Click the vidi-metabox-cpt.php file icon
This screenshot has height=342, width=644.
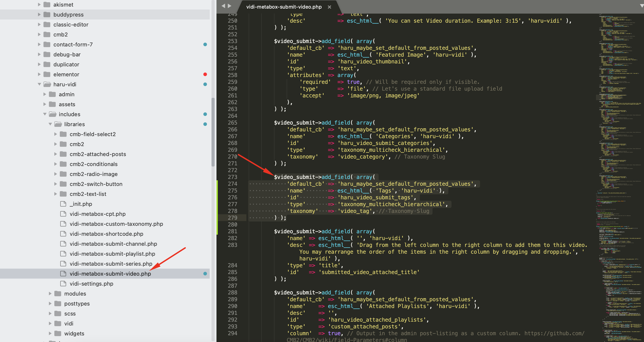coord(63,214)
